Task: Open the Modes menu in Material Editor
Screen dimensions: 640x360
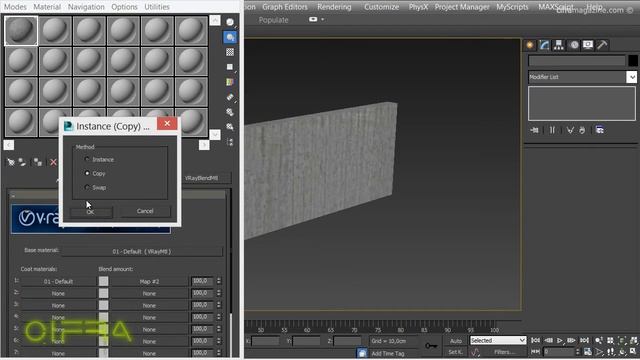Action: [x=15, y=7]
